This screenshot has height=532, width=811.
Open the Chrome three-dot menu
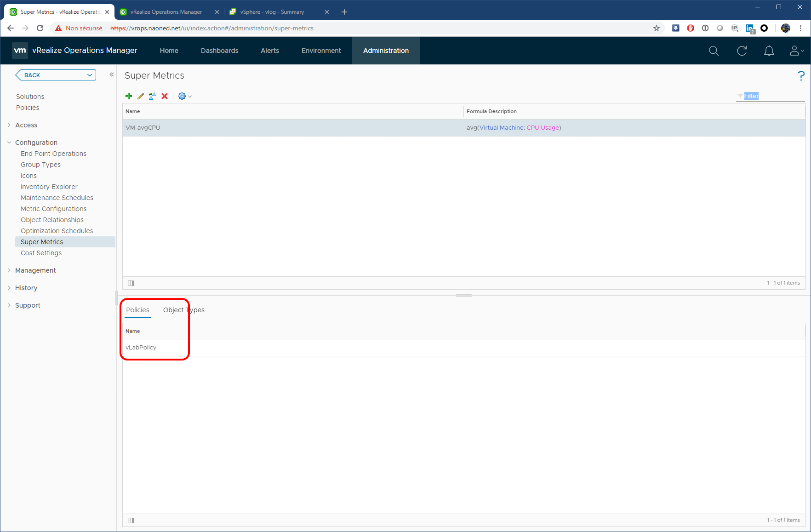click(x=800, y=28)
